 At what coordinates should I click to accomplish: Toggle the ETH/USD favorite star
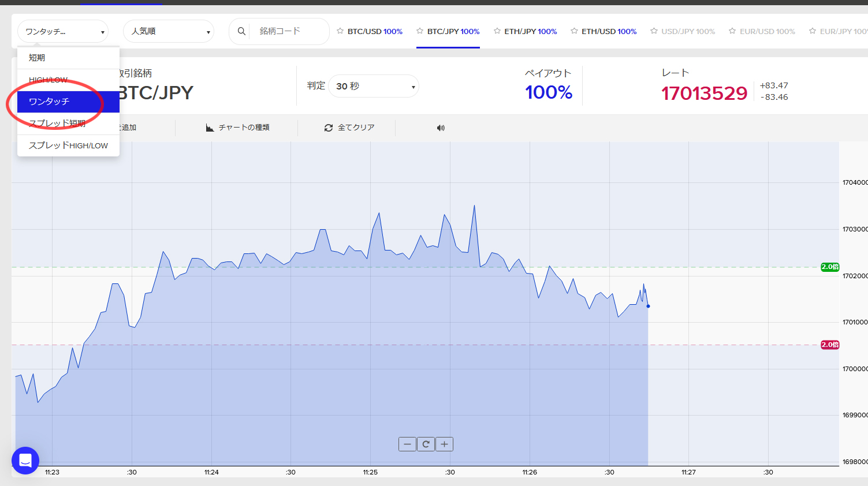[x=574, y=31]
